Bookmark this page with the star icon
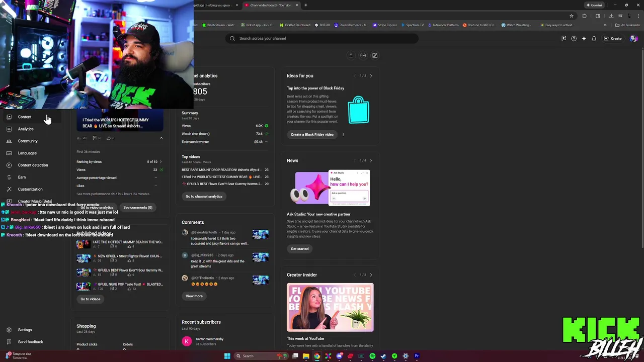 pyautogui.click(x=572, y=16)
